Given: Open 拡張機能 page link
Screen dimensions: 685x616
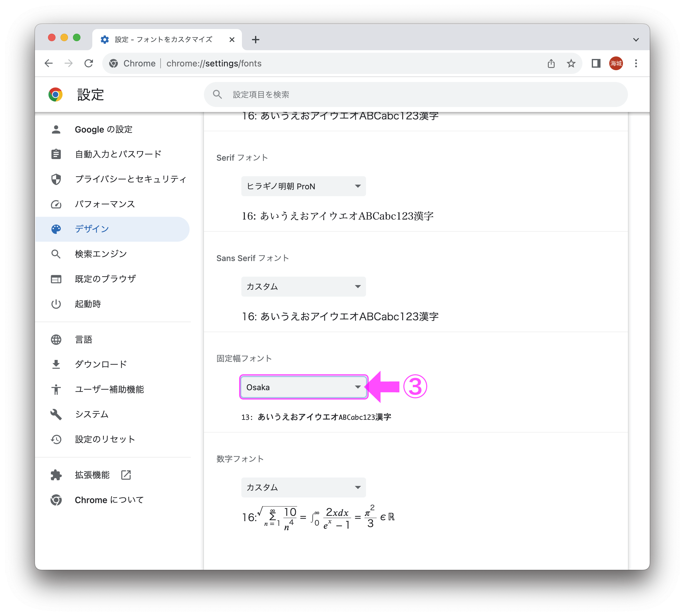Looking at the screenshot, I should click(x=113, y=475).
